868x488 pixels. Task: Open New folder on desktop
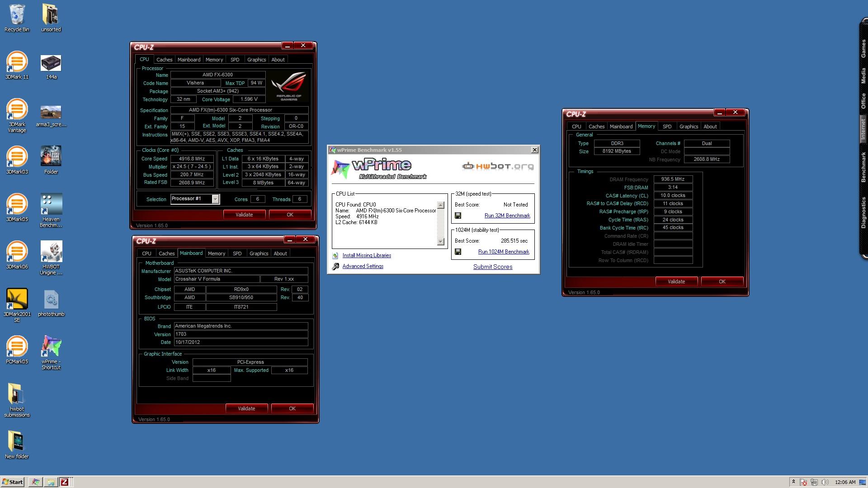17,445
